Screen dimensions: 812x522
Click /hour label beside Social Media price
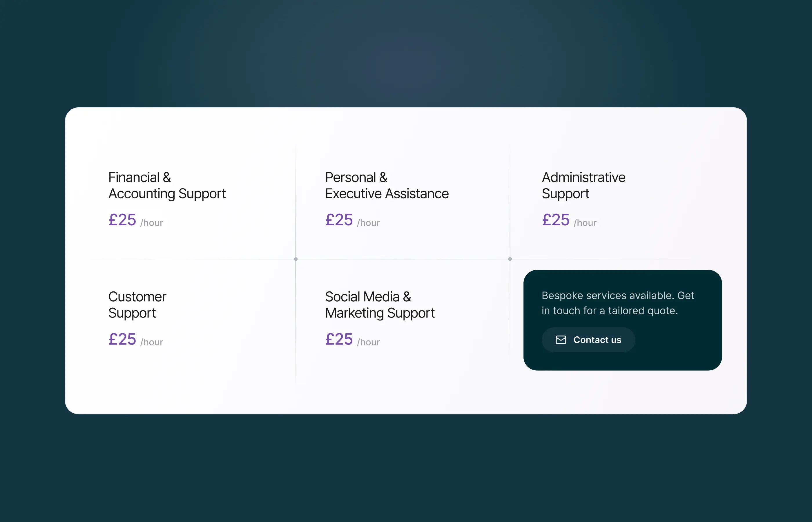[x=368, y=342]
